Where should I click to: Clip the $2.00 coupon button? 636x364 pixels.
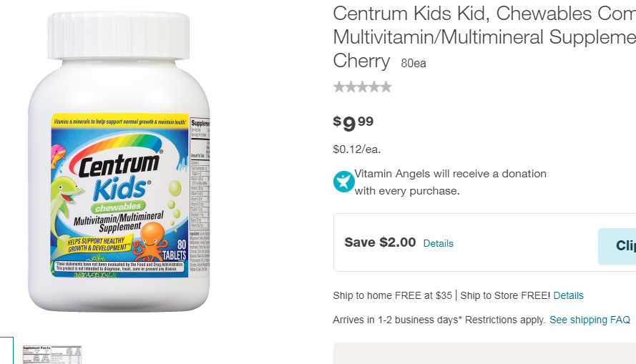617,246
